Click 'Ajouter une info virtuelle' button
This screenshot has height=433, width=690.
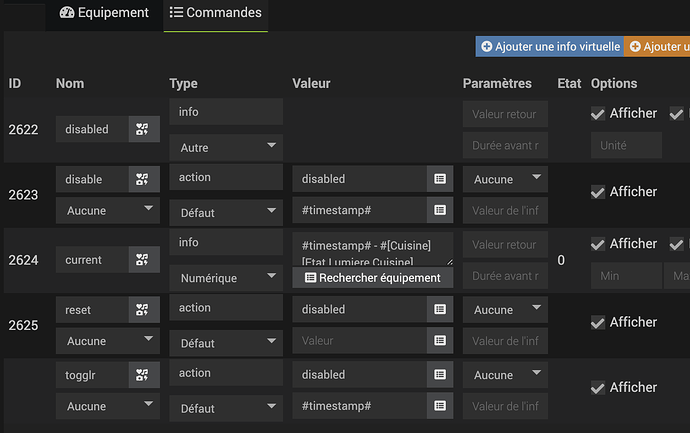[x=549, y=46]
